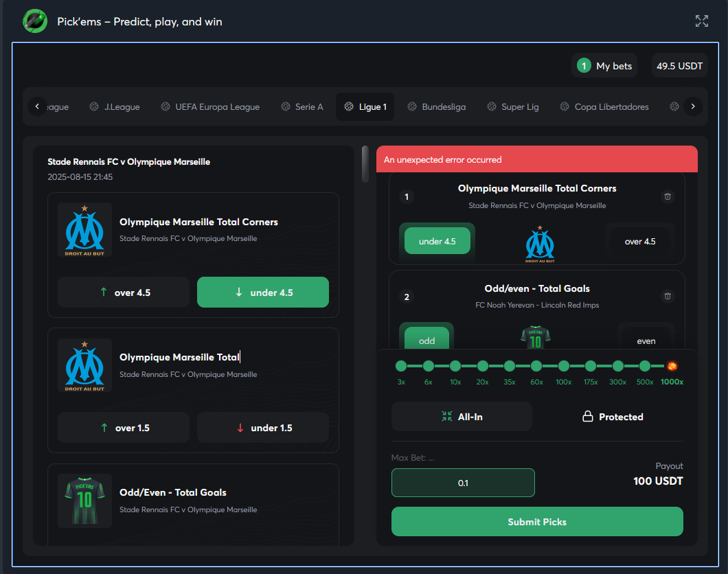Viewport: 728px width, 574px height.
Task: Click the 500x multiplier node
Action: coord(645,366)
